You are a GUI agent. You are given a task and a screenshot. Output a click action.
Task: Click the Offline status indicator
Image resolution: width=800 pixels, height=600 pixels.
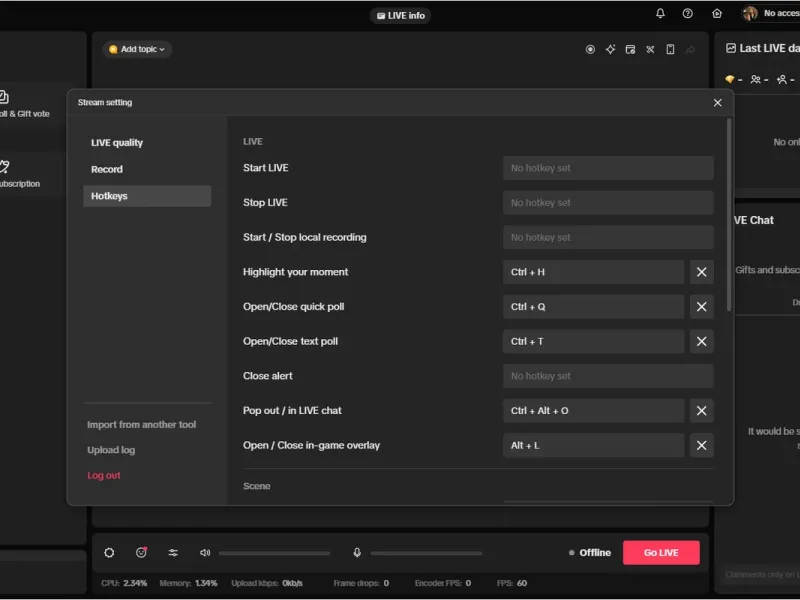(x=590, y=553)
